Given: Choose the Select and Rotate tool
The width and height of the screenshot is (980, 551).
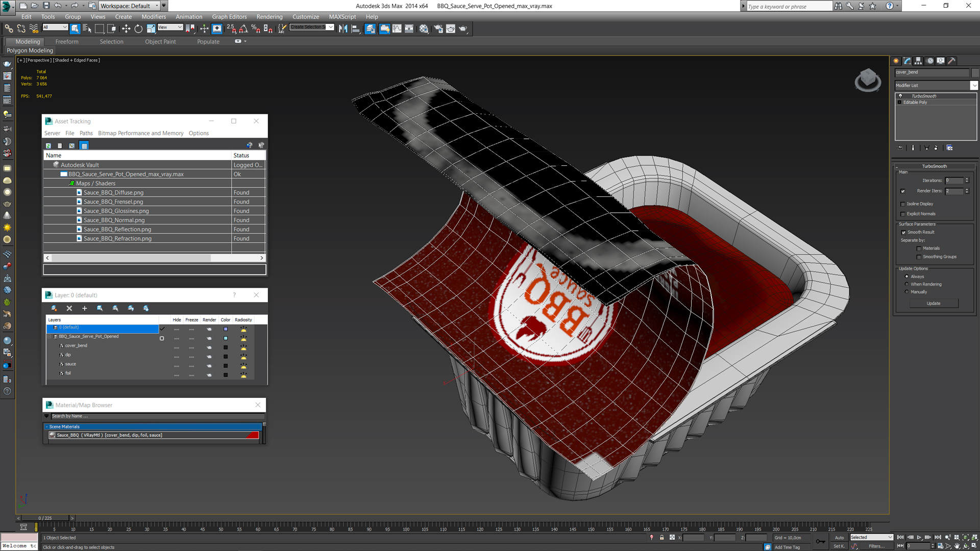Looking at the screenshot, I should pyautogui.click(x=138, y=29).
